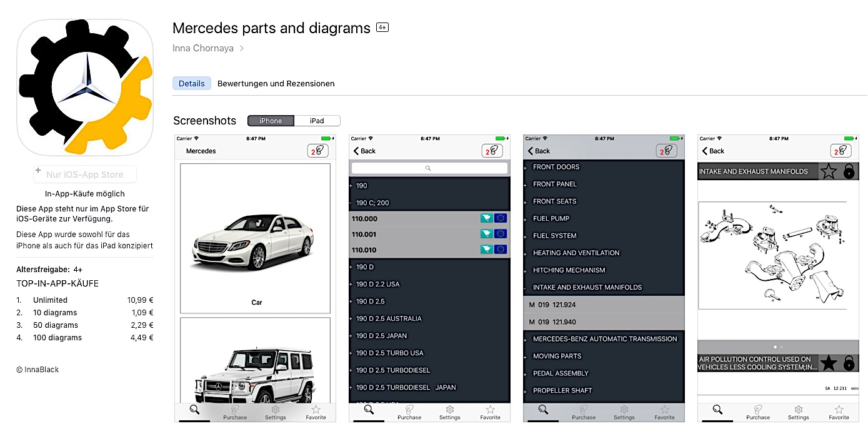Image resolution: width=868 pixels, height=426 pixels.
Task: Open the Details tab
Action: click(x=192, y=83)
